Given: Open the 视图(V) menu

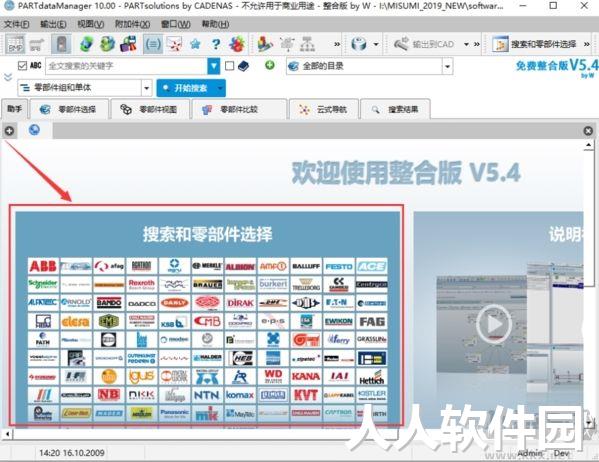Looking at the screenshot, I should point(91,24).
